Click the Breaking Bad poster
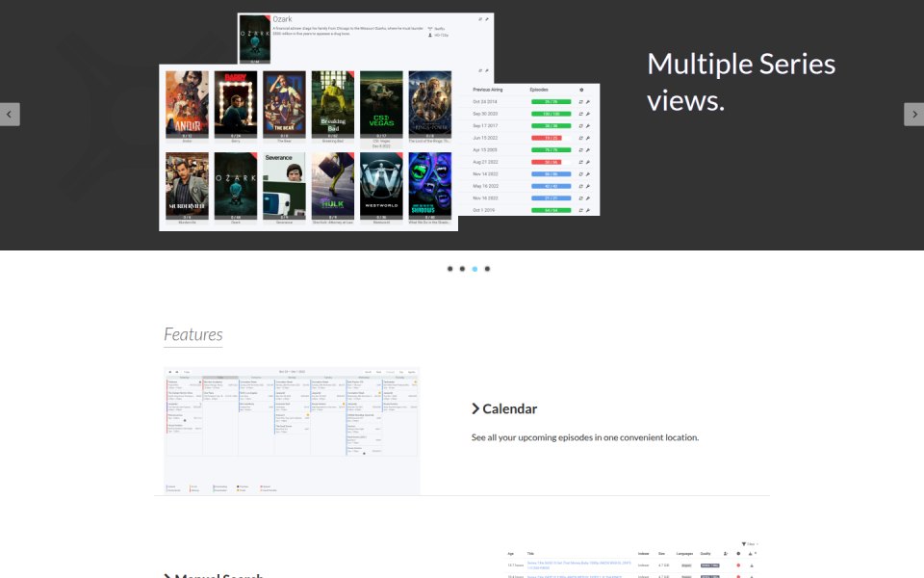 [x=333, y=104]
